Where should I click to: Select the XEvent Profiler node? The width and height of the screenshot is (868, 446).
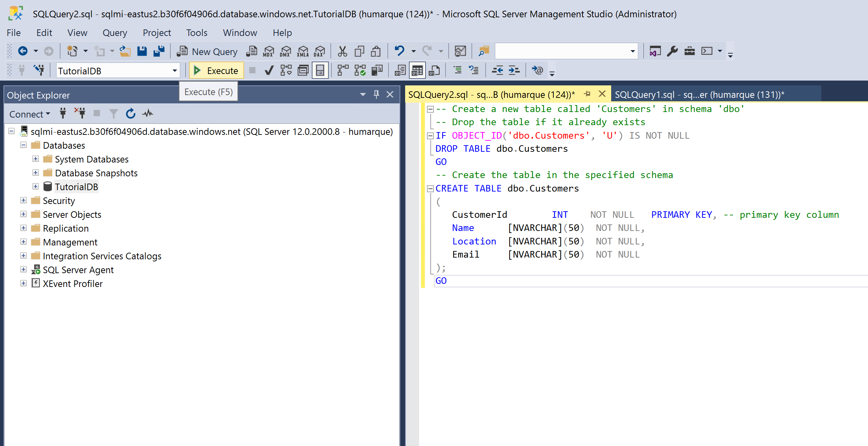pyautogui.click(x=73, y=284)
